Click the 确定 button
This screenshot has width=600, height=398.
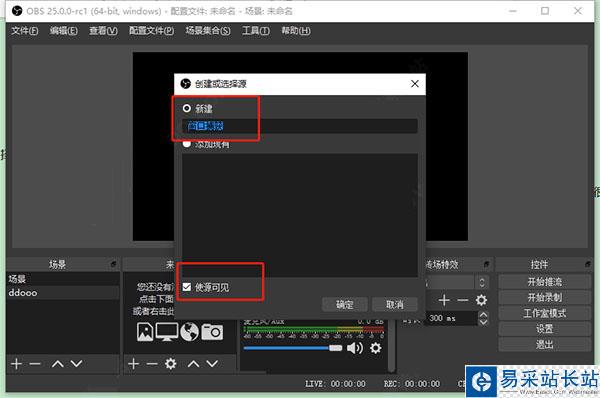point(345,305)
